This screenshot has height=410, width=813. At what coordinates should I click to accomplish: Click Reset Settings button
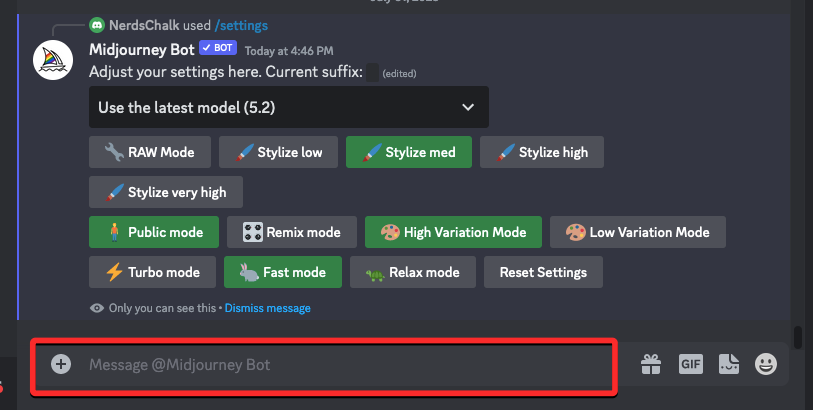click(543, 272)
